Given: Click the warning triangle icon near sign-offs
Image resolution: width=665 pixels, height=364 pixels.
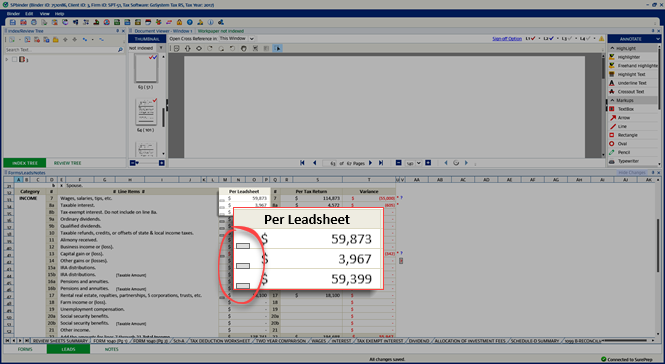Looking at the screenshot, I should tap(601, 39).
